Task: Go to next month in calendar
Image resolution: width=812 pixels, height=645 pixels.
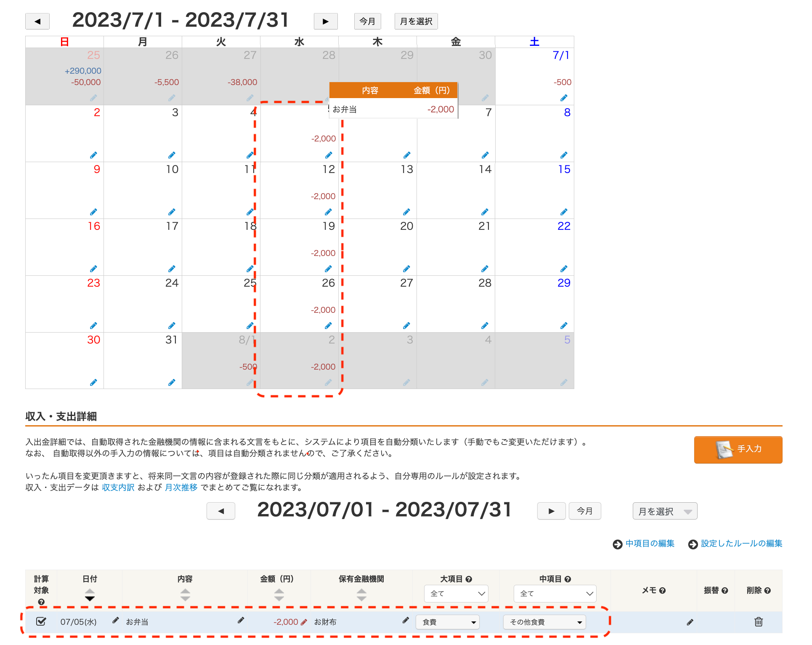Action: click(326, 21)
